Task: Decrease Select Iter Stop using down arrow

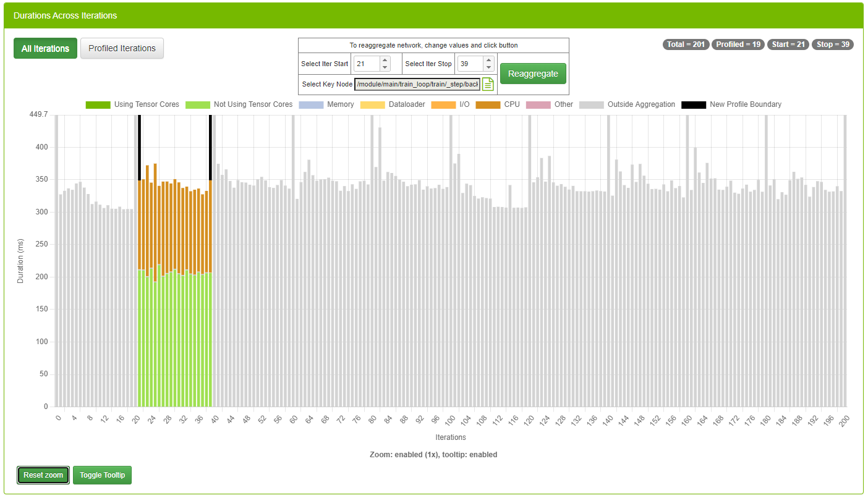Action: [x=488, y=67]
